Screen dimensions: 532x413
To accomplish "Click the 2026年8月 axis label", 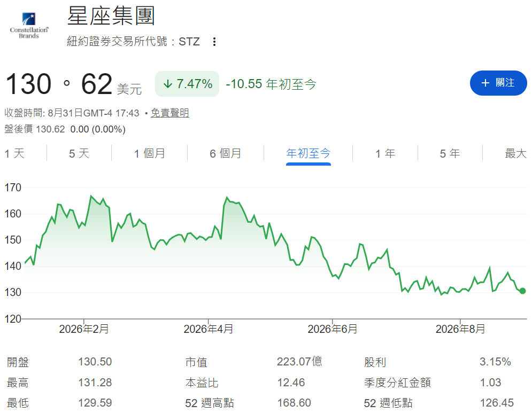I will (x=460, y=329).
